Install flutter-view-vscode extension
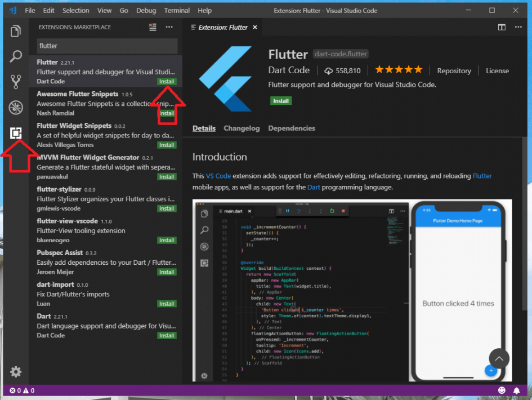The height and width of the screenshot is (400, 532). click(x=167, y=241)
